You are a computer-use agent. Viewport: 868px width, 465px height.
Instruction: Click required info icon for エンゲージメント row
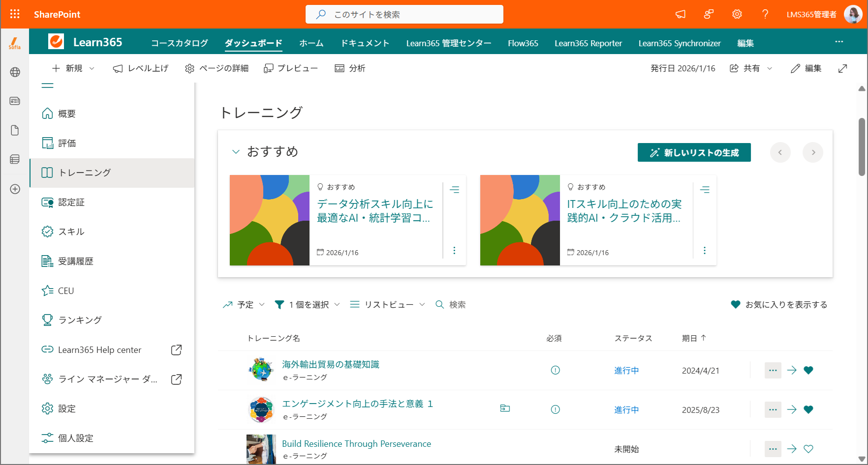pos(555,409)
